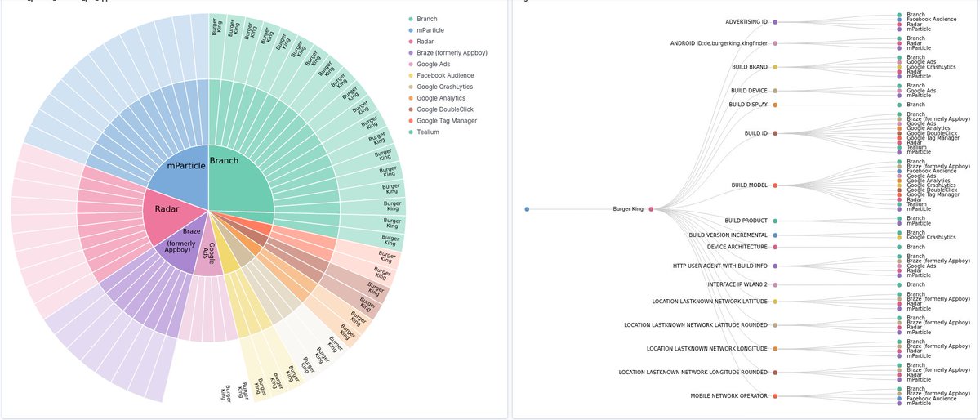Click the root node left of Burger King

(527, 209)
